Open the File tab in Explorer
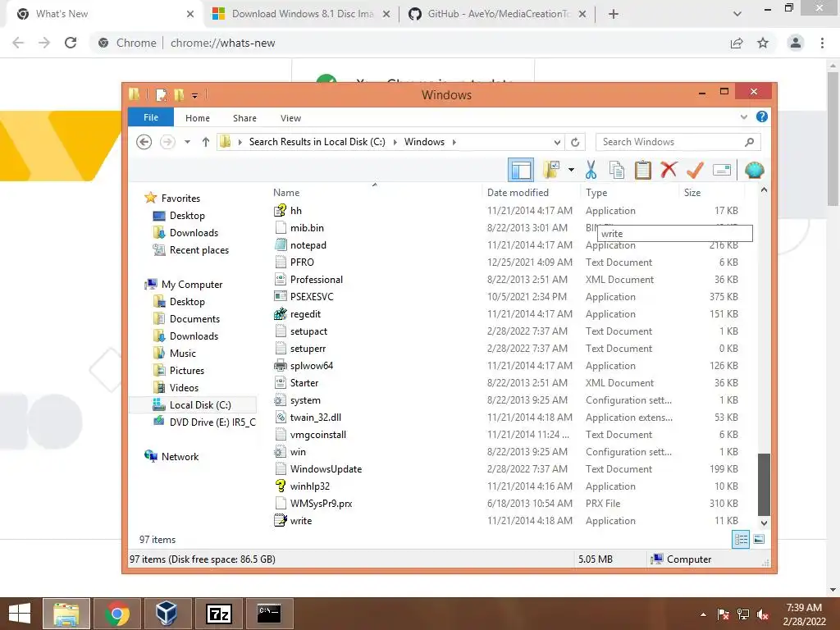840x630 pixels. pyautogui.click(x=151, y=117)
